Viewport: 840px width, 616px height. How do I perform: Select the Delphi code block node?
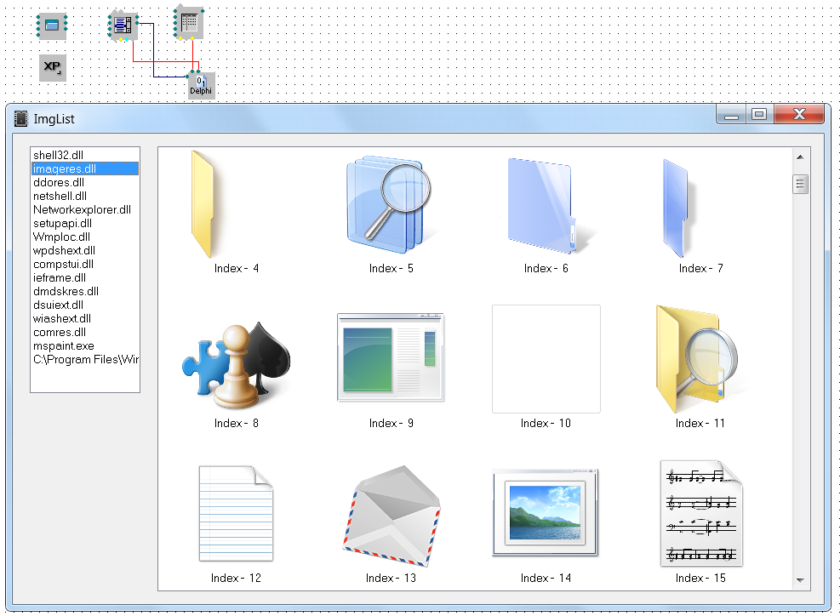click(x=201, y=85)
